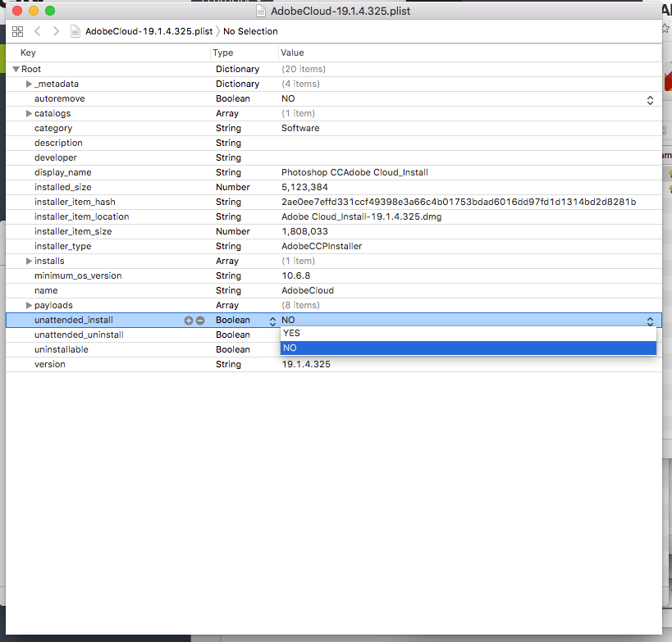Select the description key
The width and height of the screenshot is (672, 642).
[58, 143]
